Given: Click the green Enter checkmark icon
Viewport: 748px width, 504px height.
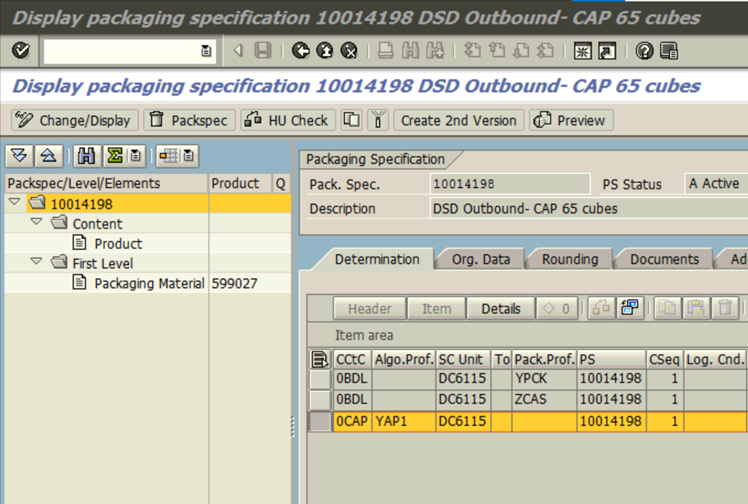Looking at the screenshot, I should (21, 50).
